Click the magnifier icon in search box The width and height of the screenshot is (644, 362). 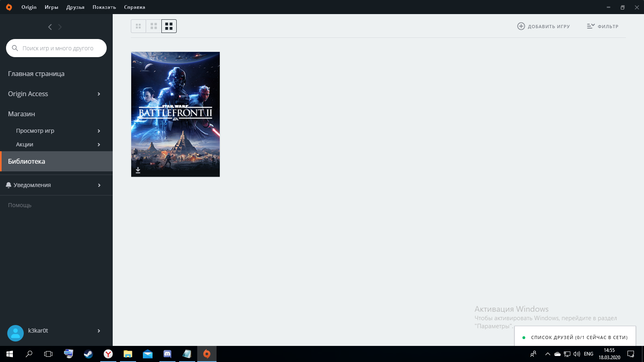pos(15,48)
